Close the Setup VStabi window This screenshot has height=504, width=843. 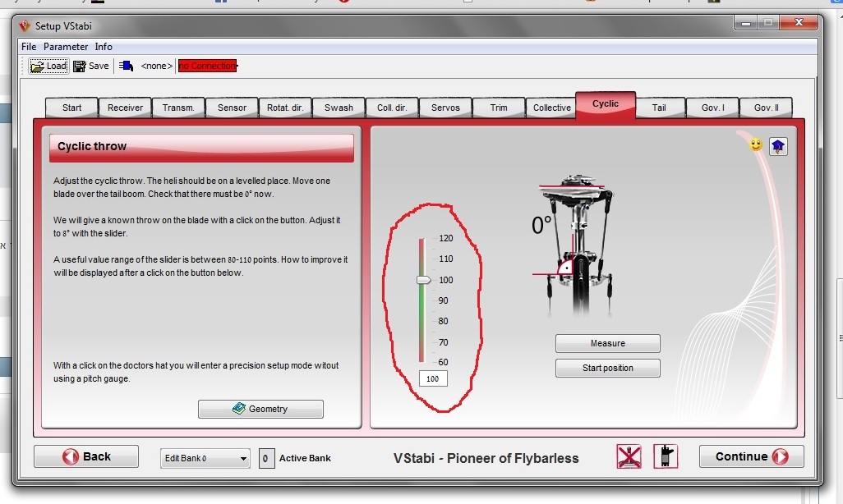pyautogui.click(x=799, y=22)
